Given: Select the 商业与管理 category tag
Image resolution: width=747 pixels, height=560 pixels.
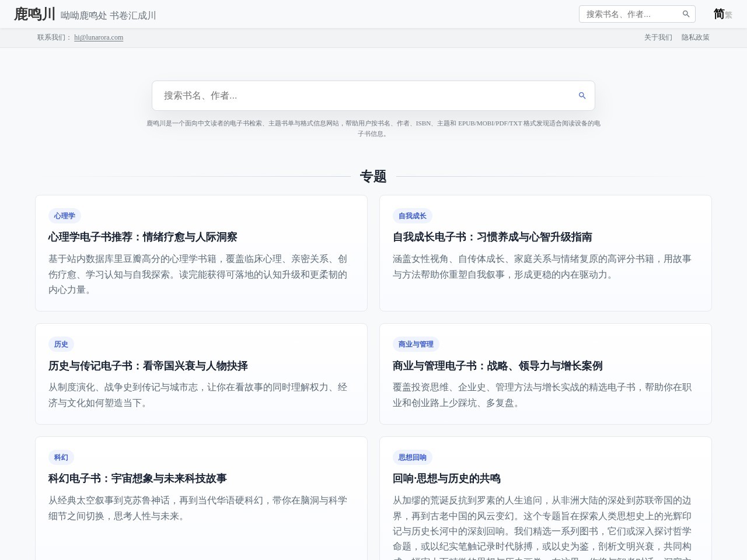Looking at the screenshot, I should (x=416, y=344).
